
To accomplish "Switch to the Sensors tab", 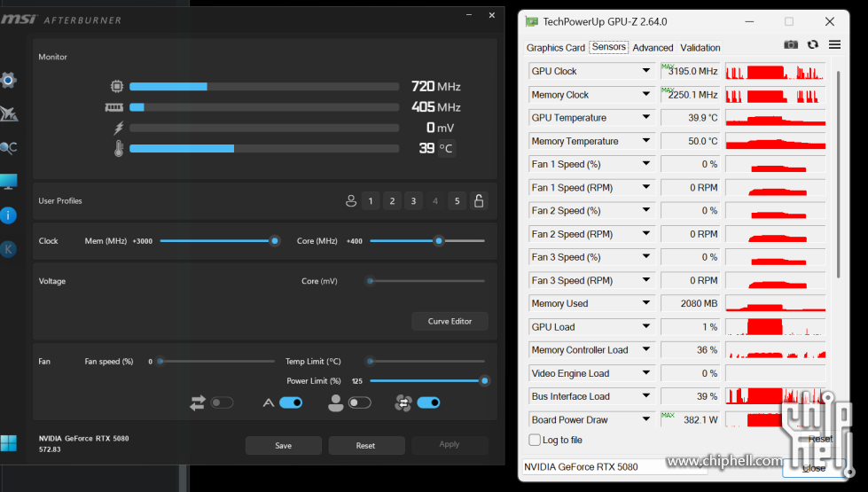I will pyautogui.click(x=609, y=47).
